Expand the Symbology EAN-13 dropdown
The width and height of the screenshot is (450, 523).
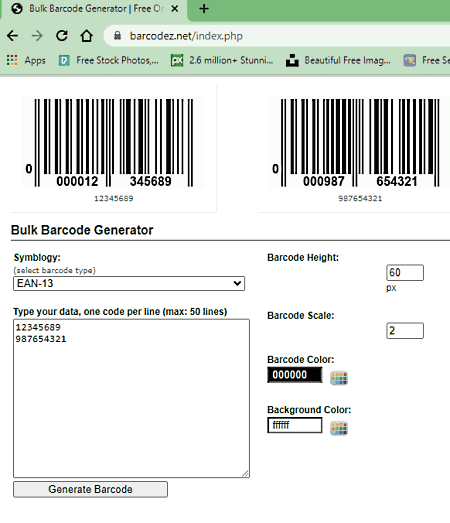129,284
